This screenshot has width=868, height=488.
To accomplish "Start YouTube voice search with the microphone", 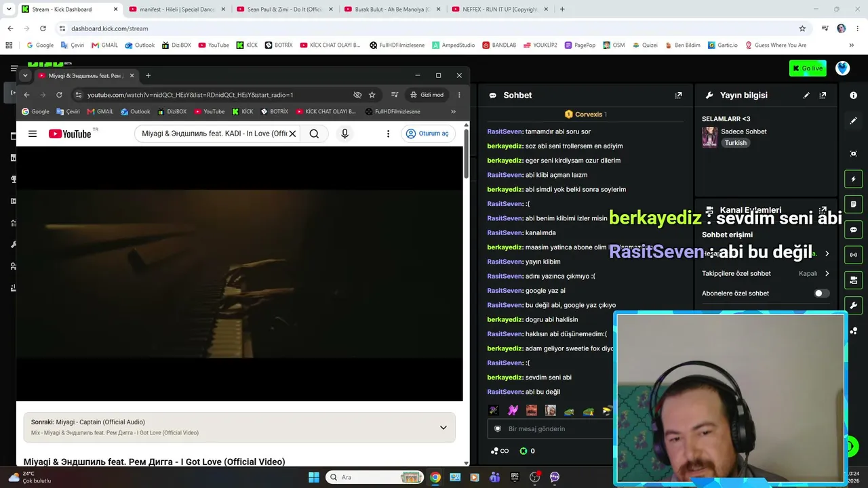I will coord(344,134).
